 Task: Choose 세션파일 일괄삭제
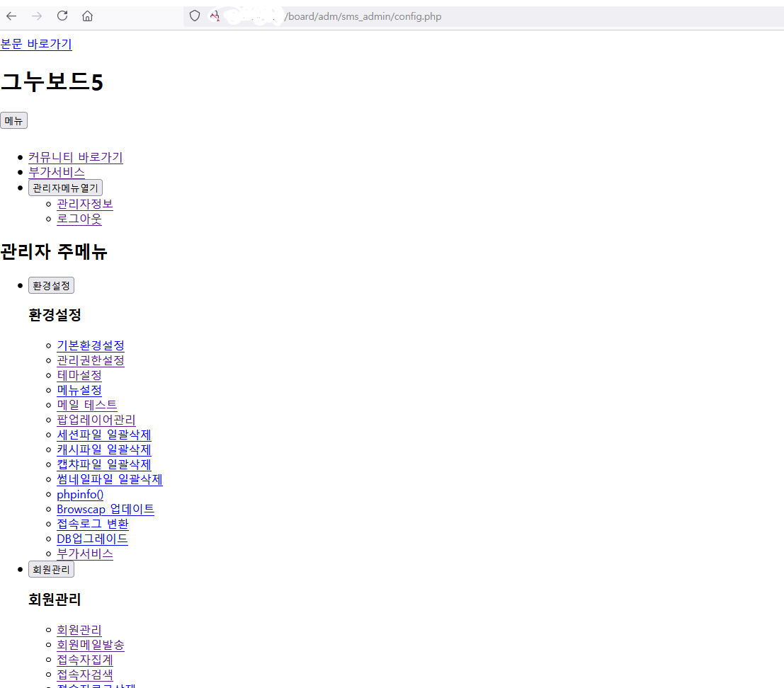pyautogui.click(x=104, y=435)
